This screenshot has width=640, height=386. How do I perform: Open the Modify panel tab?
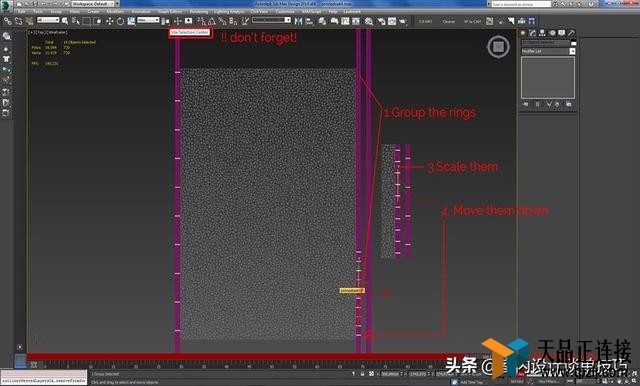pos(532,33)
